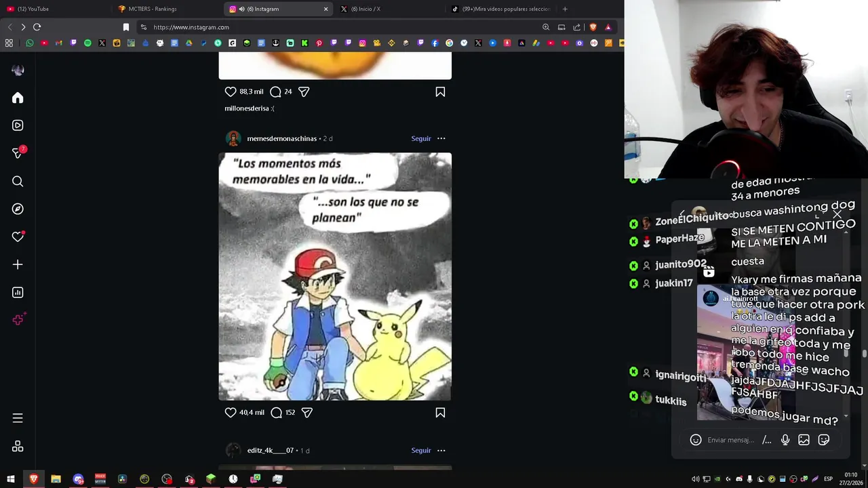The height and width of the screenshot is (488, 868).
Task: Click the Enviar mensaje chat field
Action: coord(731,440)
